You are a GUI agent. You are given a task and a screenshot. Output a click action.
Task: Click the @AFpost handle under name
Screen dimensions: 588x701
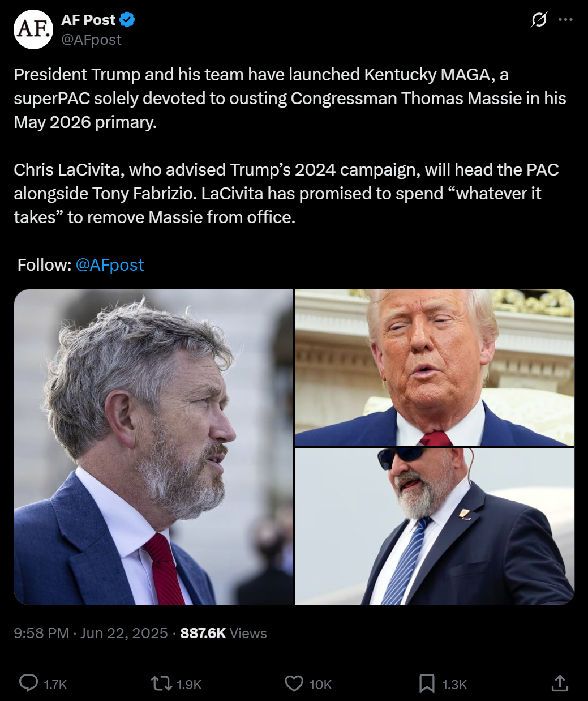[x=91, y=40]
